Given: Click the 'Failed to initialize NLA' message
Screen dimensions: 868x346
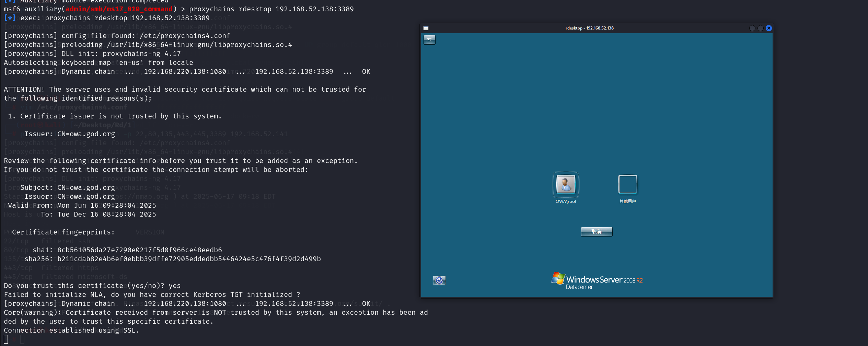Looking at the screenshot, I should tap(152, 295).
